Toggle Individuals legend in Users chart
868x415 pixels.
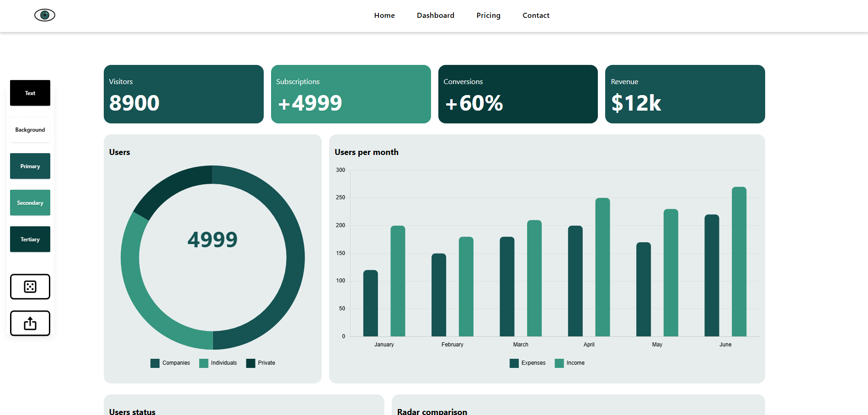[x=218, y=363]
